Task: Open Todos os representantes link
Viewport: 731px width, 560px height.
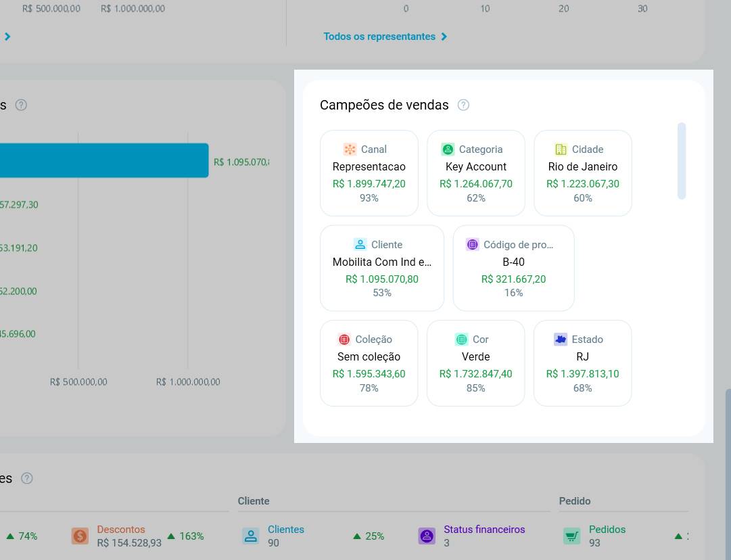Action: click(x=379, y=37)
